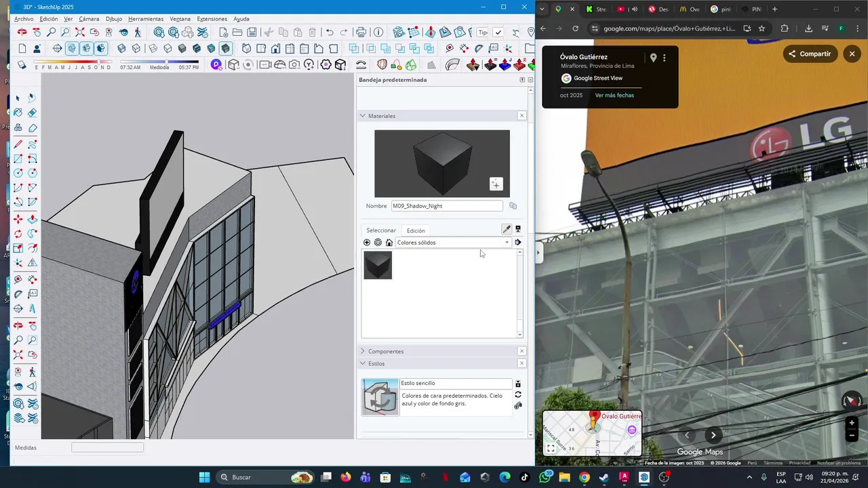Screen dimensions: 868x488
Task: Open the Colores sólidos materials dropdown
Action: pos(454,242)
